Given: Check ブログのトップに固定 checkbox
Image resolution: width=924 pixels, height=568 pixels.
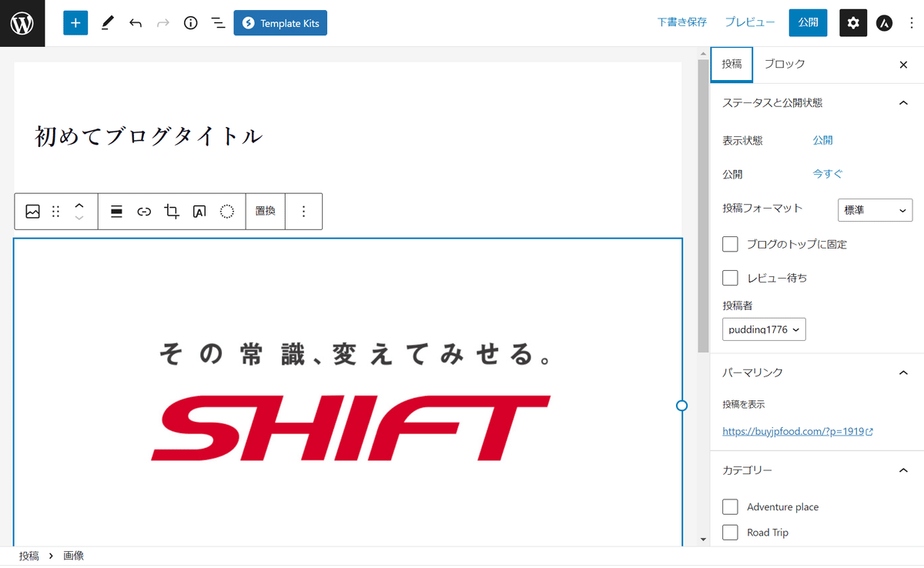Looking at the screenshot, I should point(730,244).
